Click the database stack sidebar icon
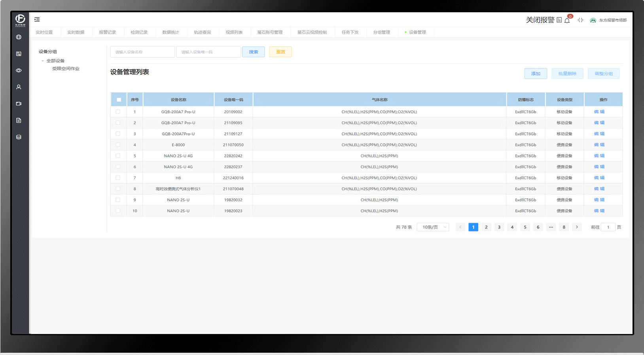 click(19, 137)
